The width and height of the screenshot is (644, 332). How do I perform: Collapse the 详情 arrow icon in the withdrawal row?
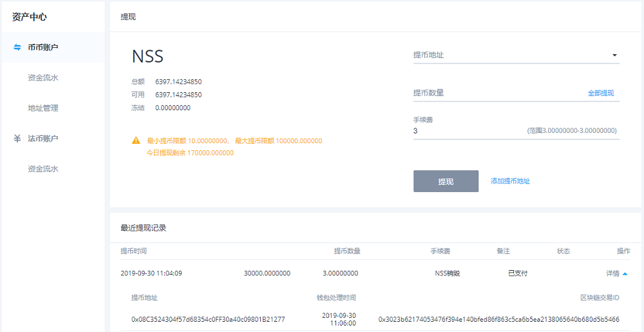(625, 273)
